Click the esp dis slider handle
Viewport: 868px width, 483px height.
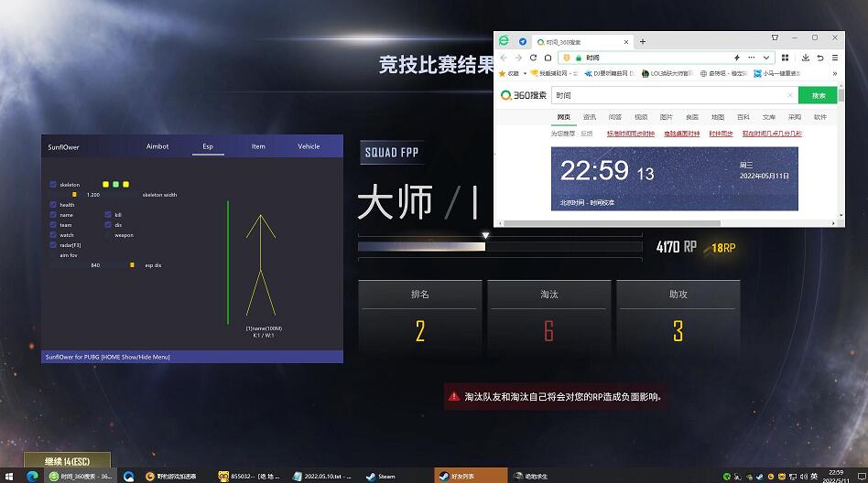[x=132, y=265]
